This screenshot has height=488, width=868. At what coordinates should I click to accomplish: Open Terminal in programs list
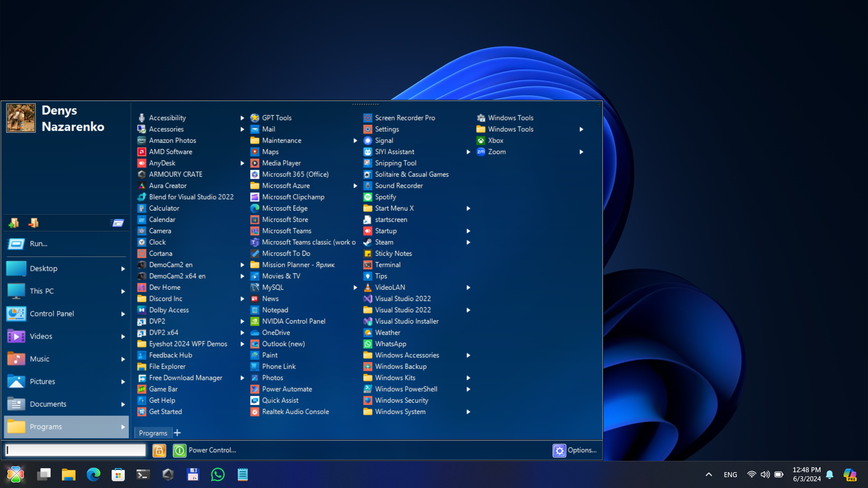point(382,265)
